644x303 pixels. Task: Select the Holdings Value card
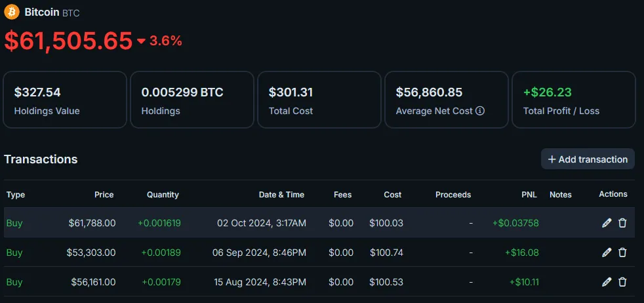pyautogui.click(x=65, y=100)
